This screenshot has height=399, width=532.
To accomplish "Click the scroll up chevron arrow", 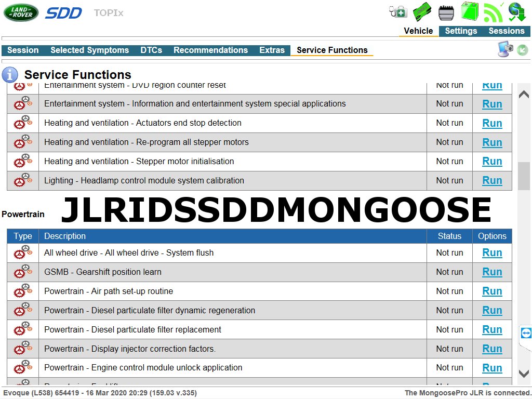I will tap(524, 95).
